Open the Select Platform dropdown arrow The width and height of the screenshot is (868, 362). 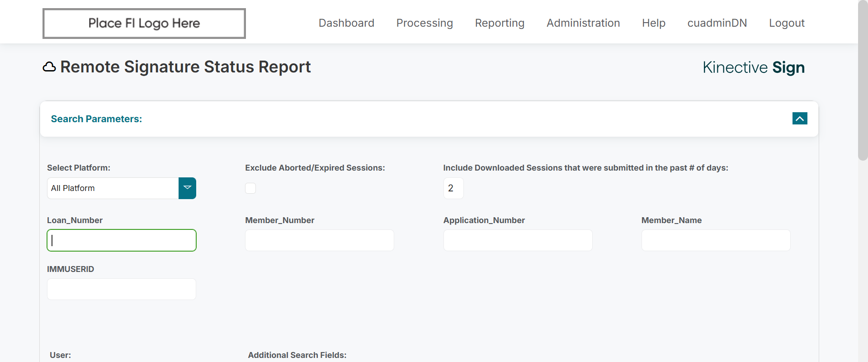[187, 188]
